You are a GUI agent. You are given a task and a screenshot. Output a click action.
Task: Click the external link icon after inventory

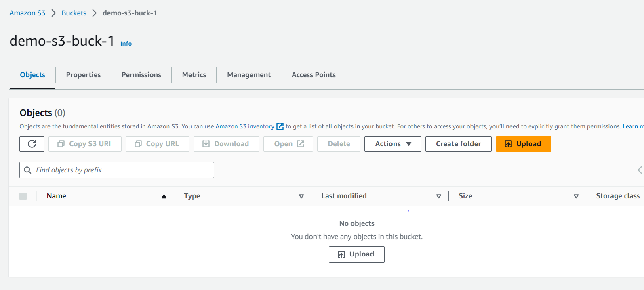click(280, 126)
